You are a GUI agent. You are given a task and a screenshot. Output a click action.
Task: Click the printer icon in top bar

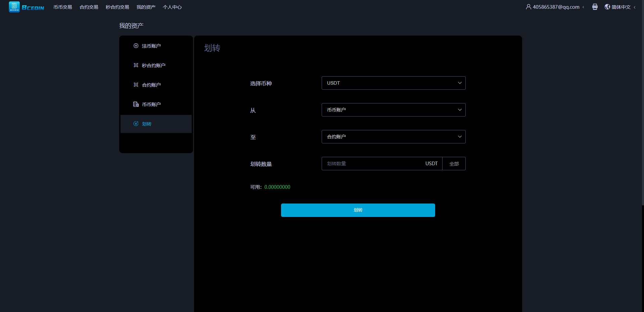(595, 7)
